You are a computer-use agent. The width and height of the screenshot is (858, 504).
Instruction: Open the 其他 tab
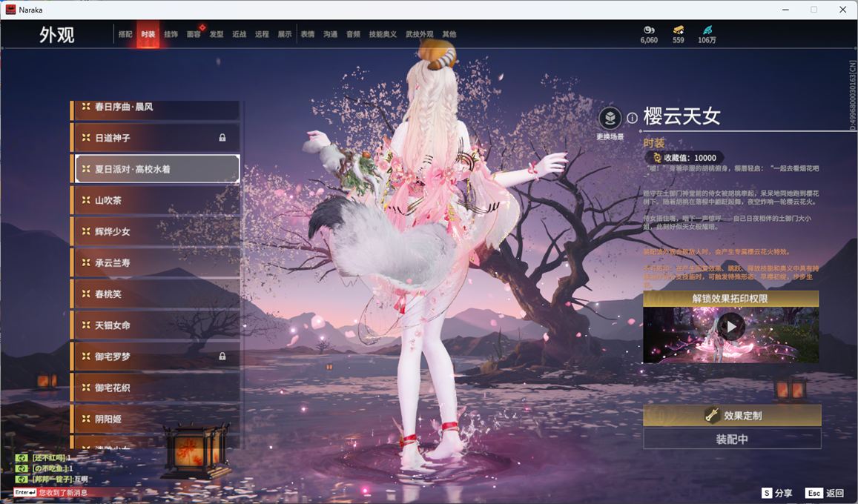pos(449,34)
